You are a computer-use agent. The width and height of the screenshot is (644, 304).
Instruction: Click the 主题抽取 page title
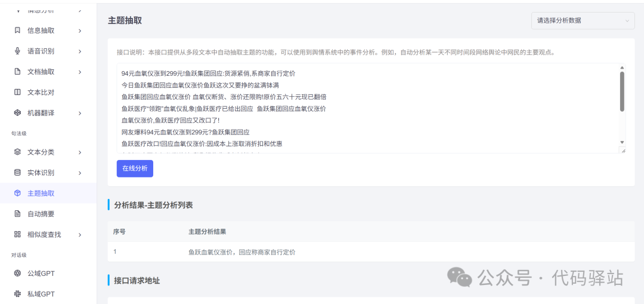pos(125,20)
